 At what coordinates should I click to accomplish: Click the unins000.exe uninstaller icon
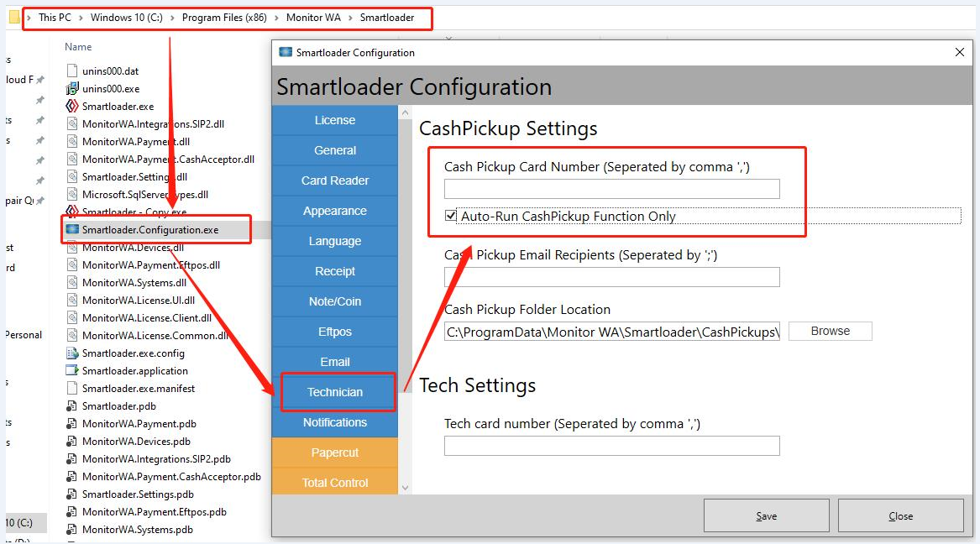click(x=72, y=88)
